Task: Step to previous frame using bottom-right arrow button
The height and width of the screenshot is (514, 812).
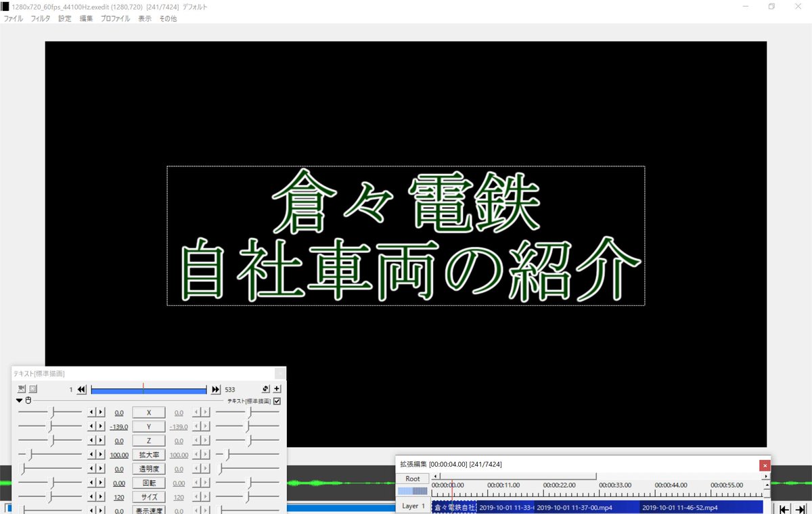Action: point(785,509)
